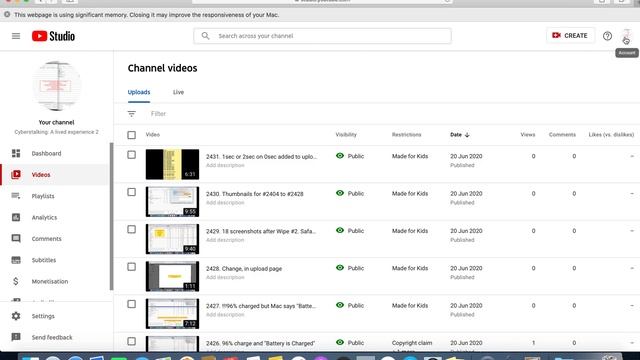Click Add description under video 2431
Image resolution: width=640 pixels, height=360 pixels.
coord(225,165)
